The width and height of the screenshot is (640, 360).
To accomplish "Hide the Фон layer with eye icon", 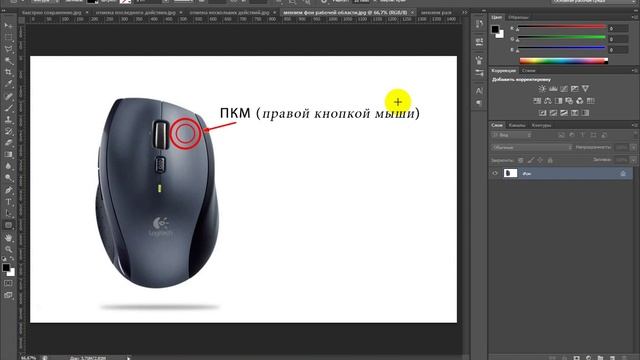I will 495,173.
